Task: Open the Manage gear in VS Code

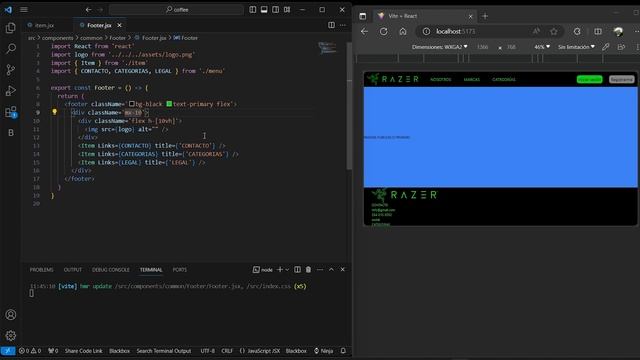Action: pos(11,336)
